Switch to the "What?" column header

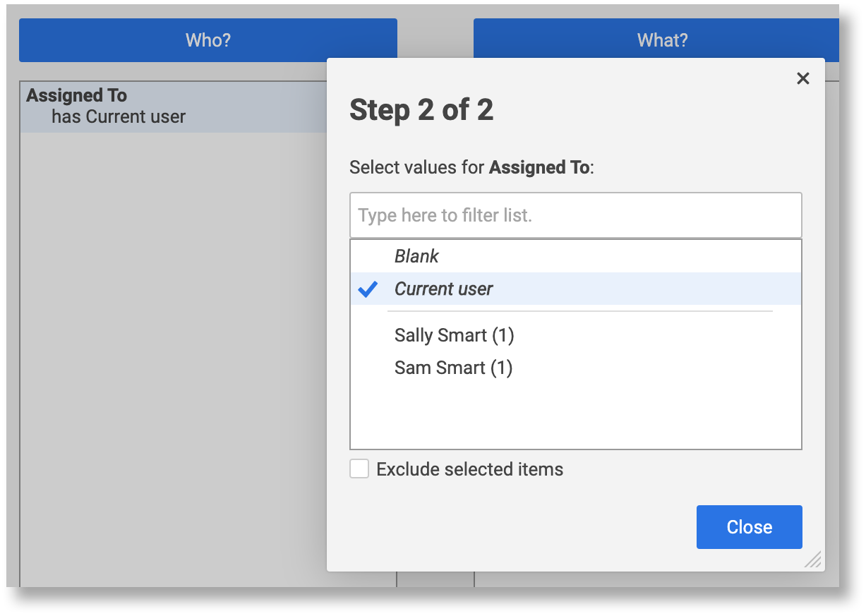661,40
